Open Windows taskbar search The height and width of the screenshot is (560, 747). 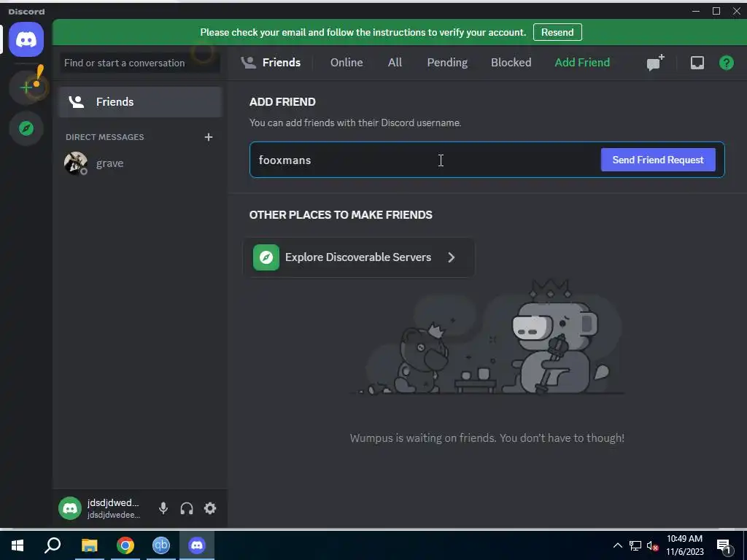click(x=53, y=545)
